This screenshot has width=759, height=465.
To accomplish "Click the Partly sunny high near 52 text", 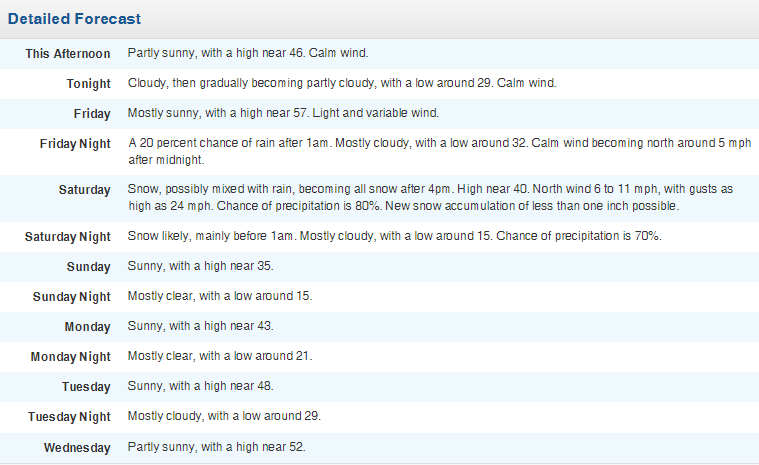I will 216,447.
